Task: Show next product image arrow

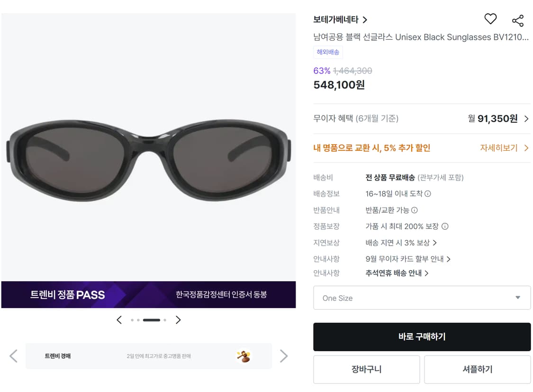Action: point(178,320)
